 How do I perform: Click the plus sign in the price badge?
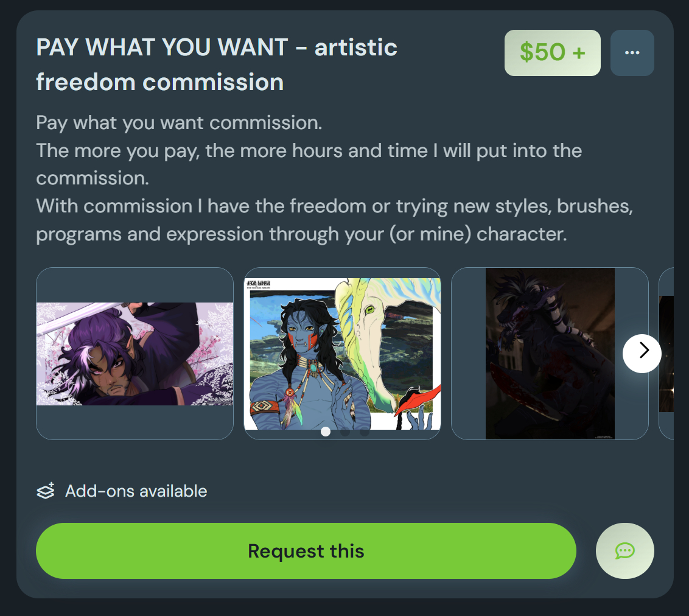pos(579,53)
